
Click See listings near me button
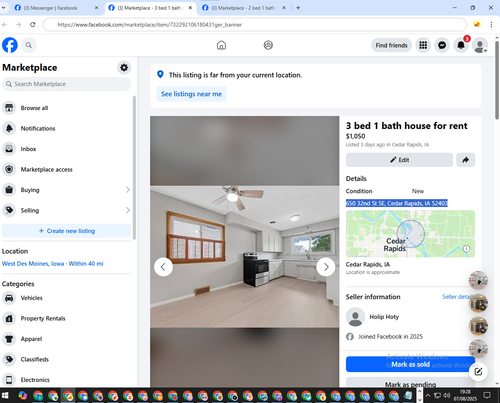tap(191, 94)
